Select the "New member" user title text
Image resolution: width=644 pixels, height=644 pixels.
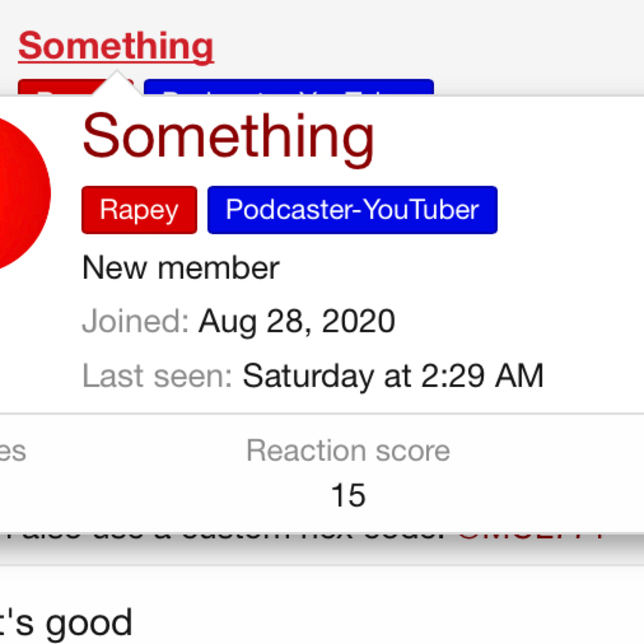[x=180, y=268]
